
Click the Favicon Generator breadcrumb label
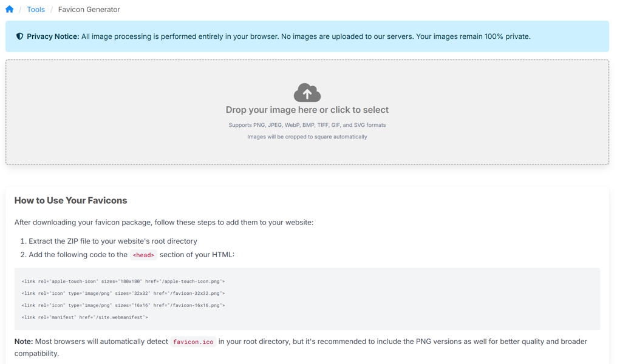coord(88,9)
